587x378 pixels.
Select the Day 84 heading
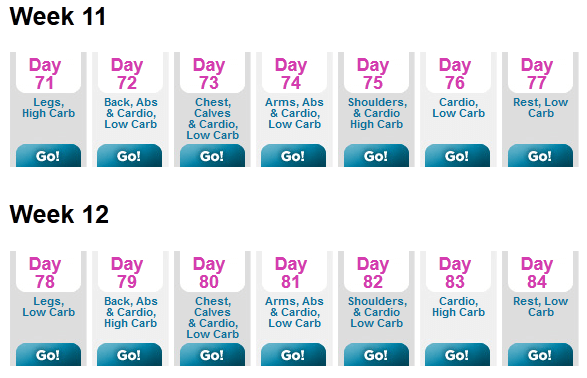(537, 273)
